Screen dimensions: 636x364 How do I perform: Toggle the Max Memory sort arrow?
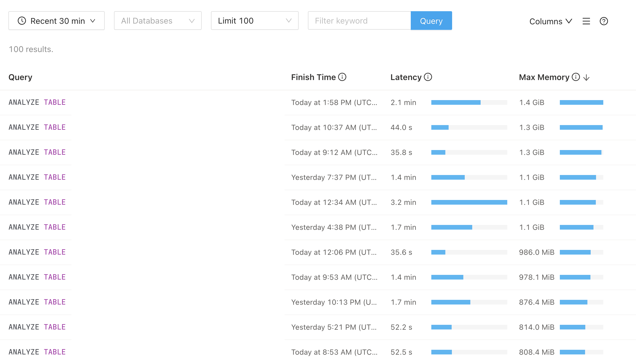click(586, 78)
